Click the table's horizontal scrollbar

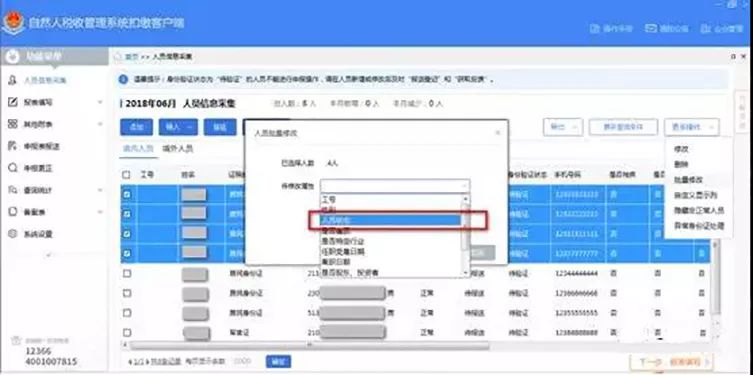click(310, 345)
